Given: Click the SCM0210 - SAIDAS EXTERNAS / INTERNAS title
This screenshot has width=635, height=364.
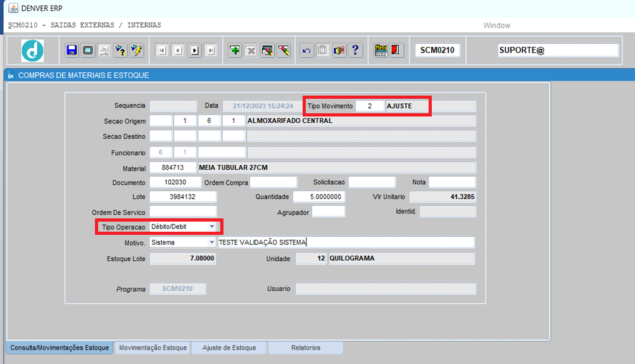Looking at the screenshot, I should pos(84,25).
